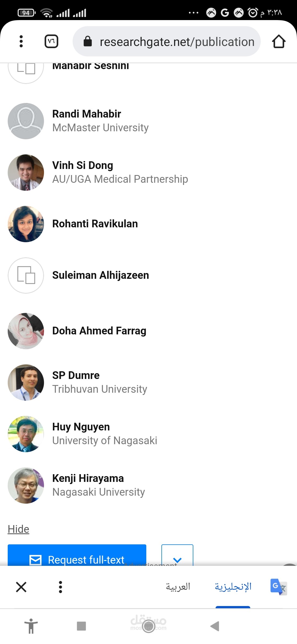297x644 pixels.
Task: Tap the Google Translate icon
Action: click(278, 587)
